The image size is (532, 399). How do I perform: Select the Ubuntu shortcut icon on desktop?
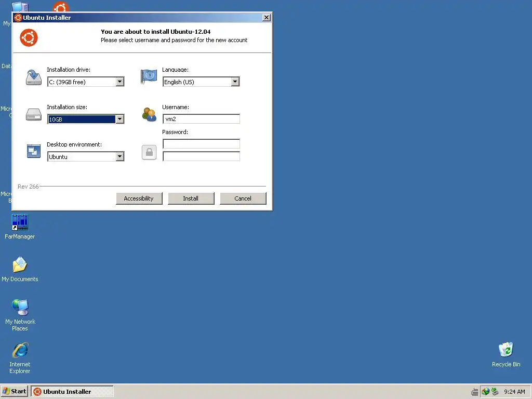(x=61, y=7)
